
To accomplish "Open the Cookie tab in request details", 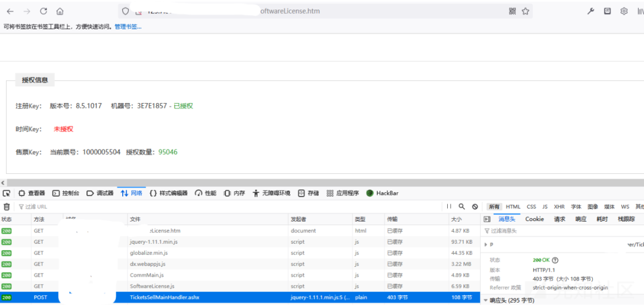I will tap(534, 219).
